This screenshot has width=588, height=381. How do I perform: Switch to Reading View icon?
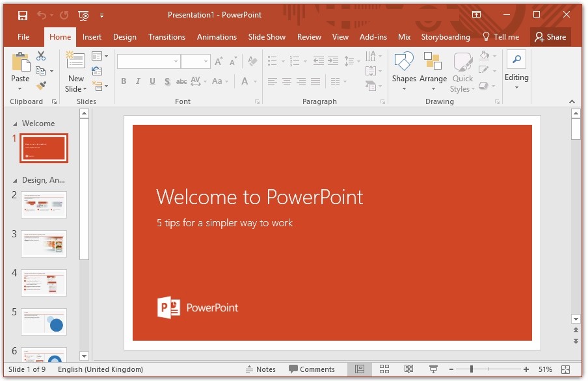coord(408,369)
